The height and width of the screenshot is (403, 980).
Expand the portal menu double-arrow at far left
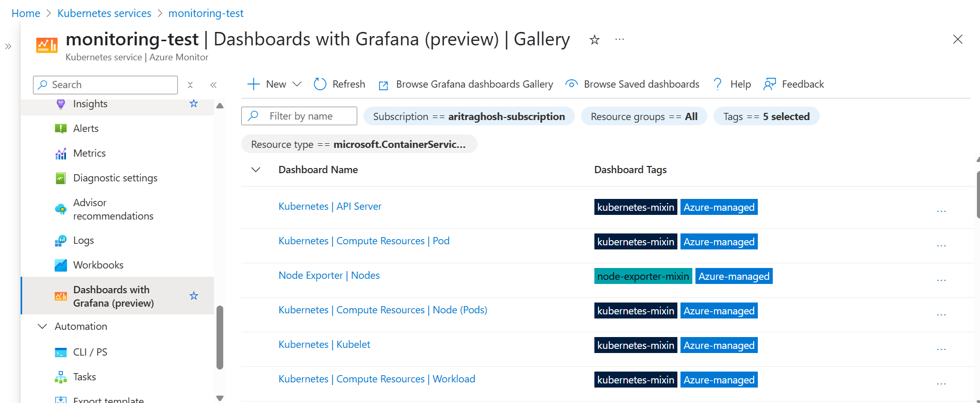(8, 46)
